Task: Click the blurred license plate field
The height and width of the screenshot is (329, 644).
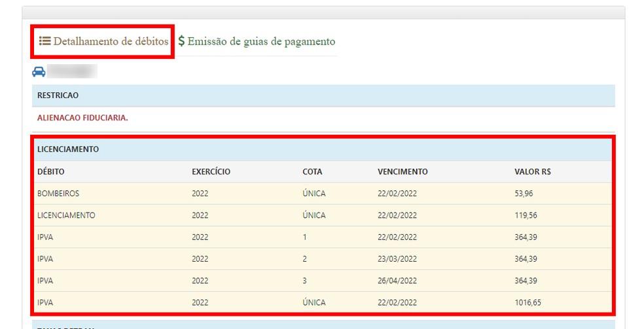Action: click(72, 71)
